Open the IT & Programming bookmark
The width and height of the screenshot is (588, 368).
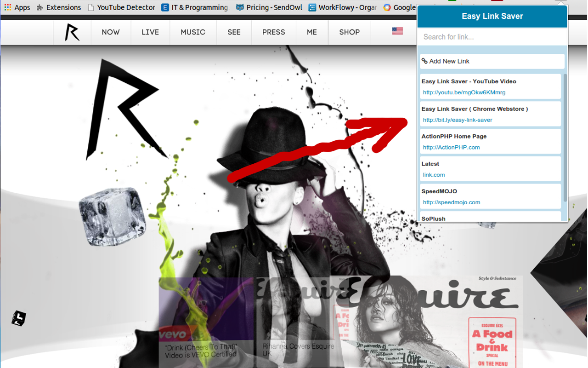coord(195,7)
